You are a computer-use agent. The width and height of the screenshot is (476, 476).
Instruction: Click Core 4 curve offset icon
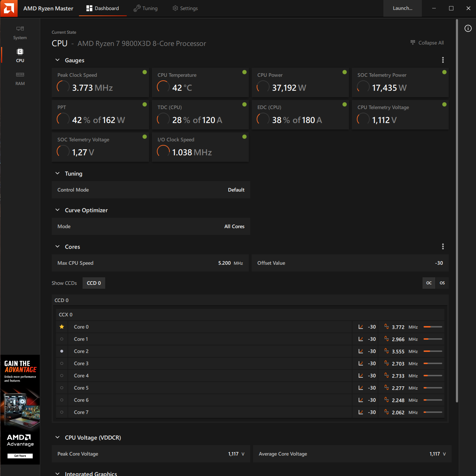coord(361,376)
